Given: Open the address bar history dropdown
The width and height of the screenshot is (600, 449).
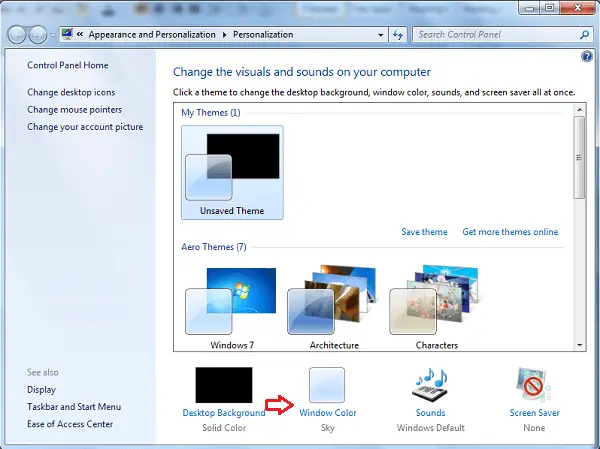Looking at the screenshot, I should (x=380, y=35).
